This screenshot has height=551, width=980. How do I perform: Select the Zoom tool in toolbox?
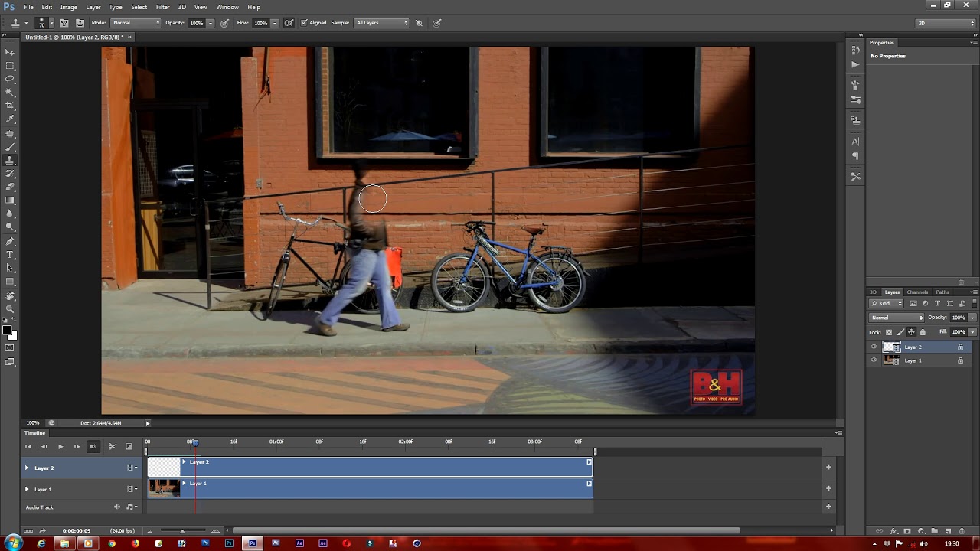coord(10,309)
